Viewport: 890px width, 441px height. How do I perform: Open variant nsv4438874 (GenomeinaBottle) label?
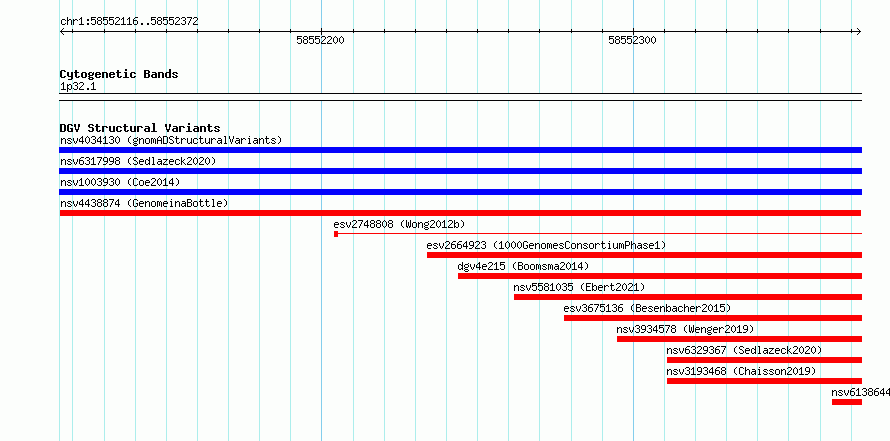click(x=144, y=203)
